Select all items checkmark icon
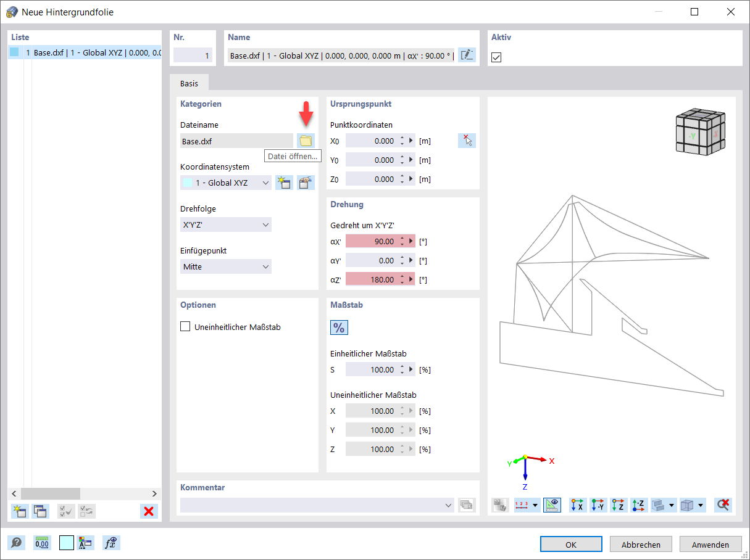This screenshot has width=750, height=560. 66,511
